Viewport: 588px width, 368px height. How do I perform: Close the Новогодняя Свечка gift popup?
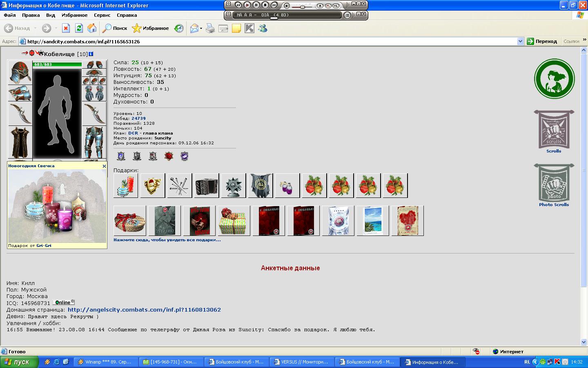pyautogui.click(x=104, y=166)
